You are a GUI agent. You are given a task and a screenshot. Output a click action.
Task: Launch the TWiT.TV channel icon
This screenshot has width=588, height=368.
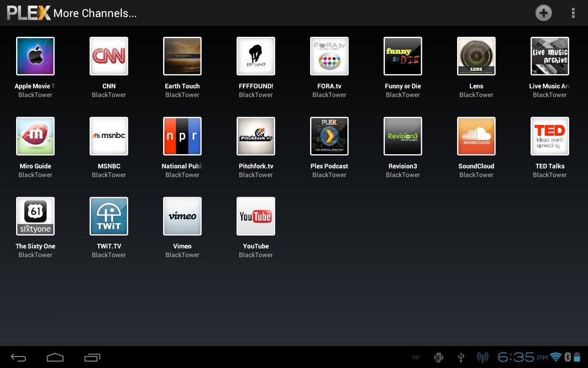coord(109,216)
